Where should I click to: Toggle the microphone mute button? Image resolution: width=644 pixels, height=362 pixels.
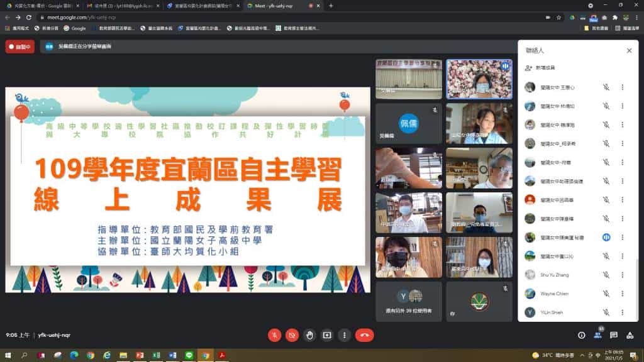pos(275,335)
